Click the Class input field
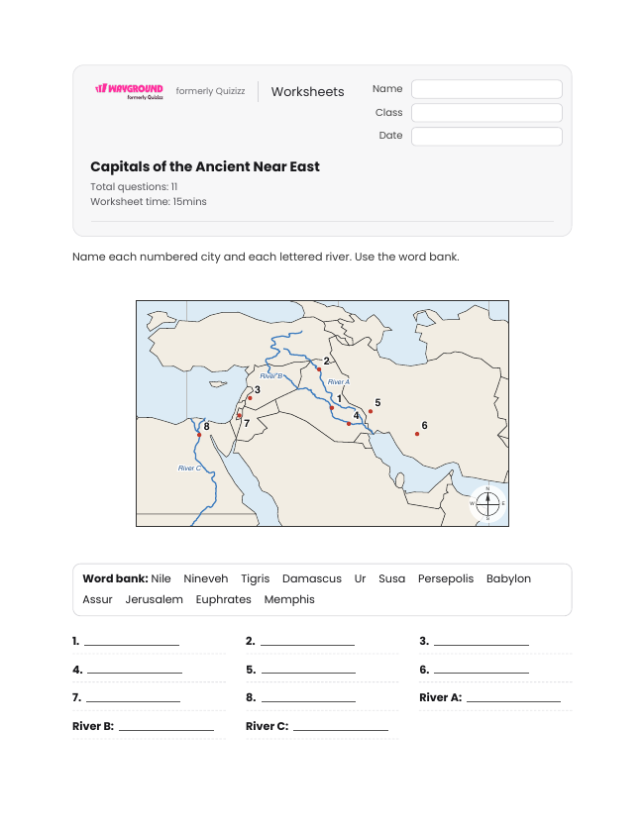 click(486, 113)
